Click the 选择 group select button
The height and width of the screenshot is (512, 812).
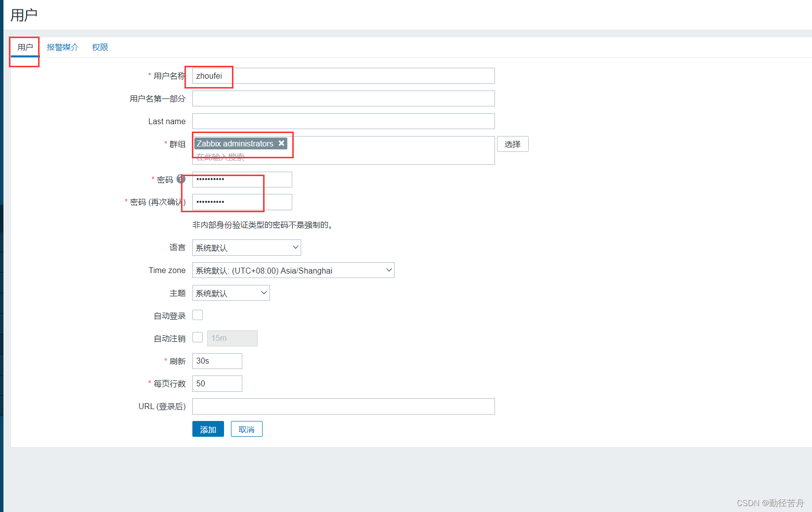tap(513, 144)
